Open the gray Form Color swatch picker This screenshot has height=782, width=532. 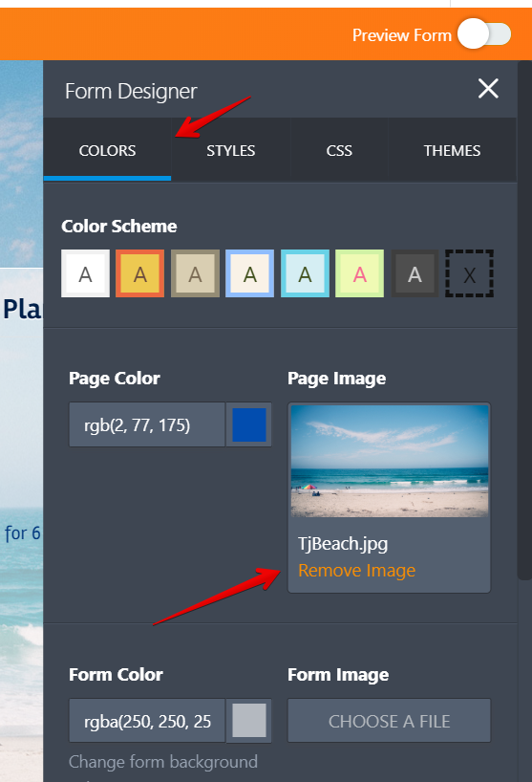pyautogui.click(x=249, y=721)
